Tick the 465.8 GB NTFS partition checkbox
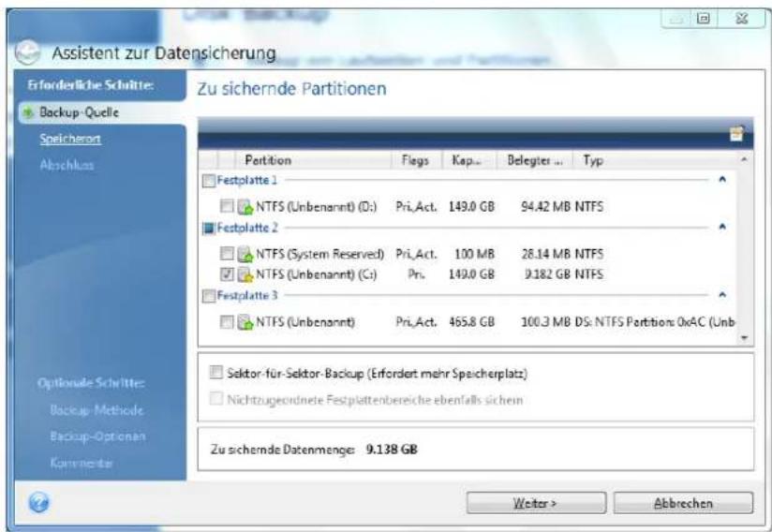Screen dimensions: 772x532 (227, 322)
